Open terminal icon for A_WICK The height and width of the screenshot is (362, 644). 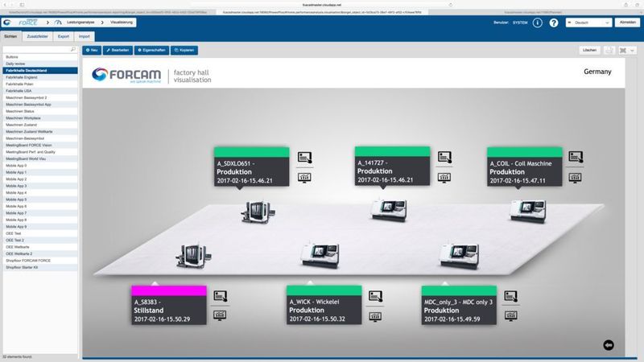click(375, 296)
